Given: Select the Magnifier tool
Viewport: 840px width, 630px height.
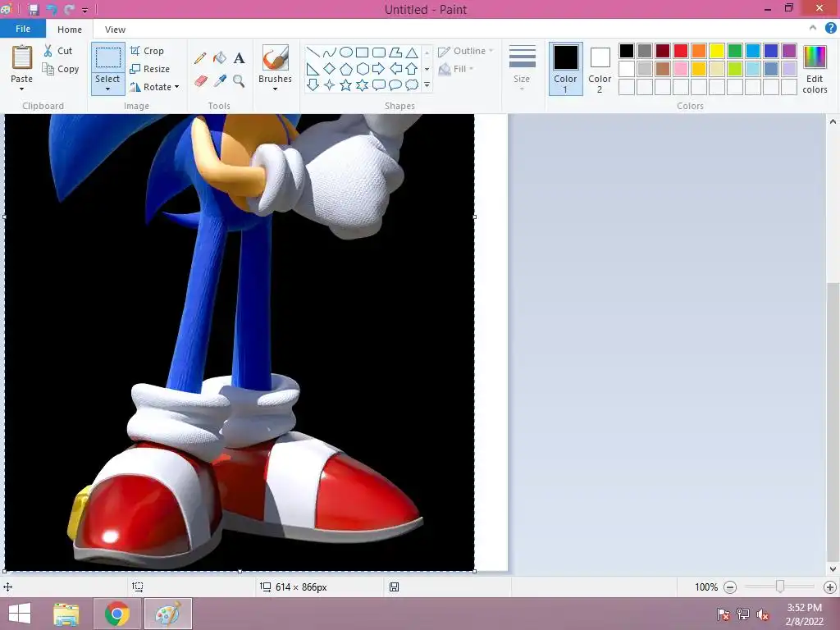Looking at the screenshot, I should pyautogui.click(x=239, y=81).
